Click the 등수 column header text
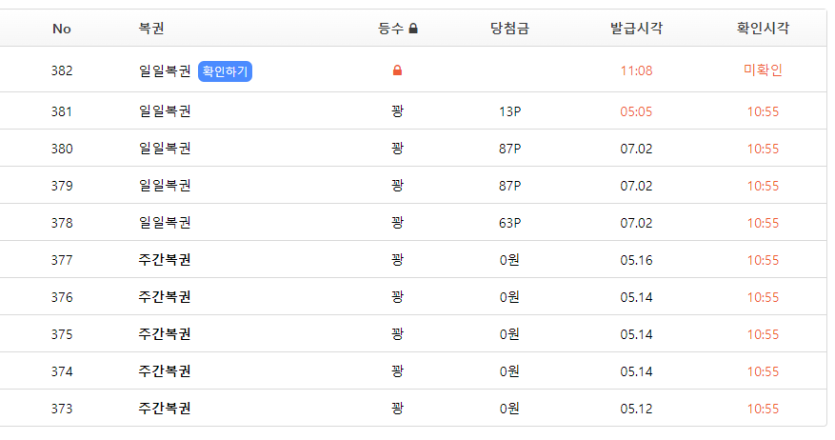Screen dimensions: 835x440 (391, 28)
